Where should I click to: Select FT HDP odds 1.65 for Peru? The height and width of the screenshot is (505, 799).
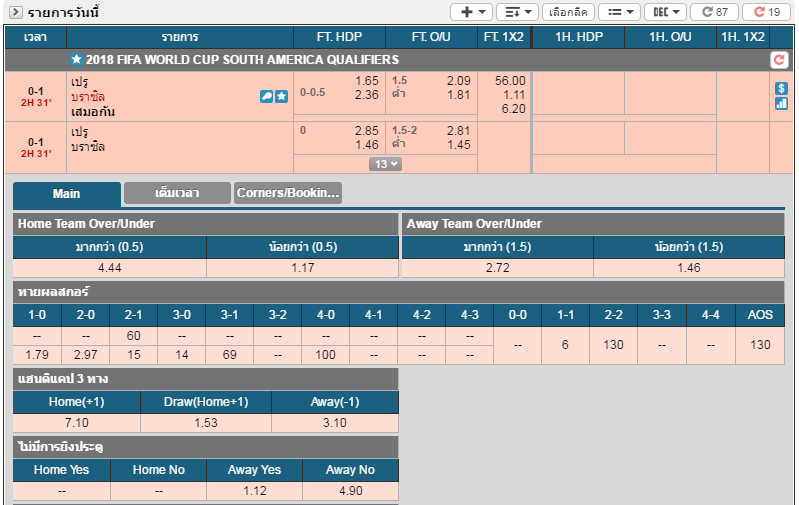click(x=366, y=81)
